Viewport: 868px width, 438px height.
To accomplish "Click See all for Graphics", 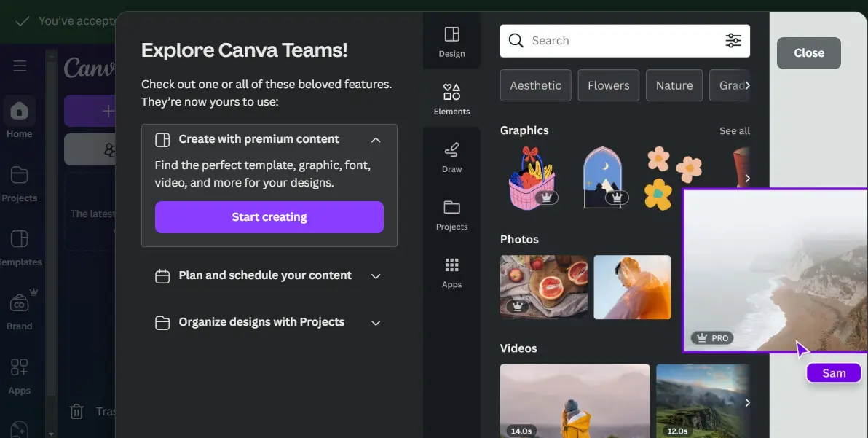I will [x=734, y=130].
